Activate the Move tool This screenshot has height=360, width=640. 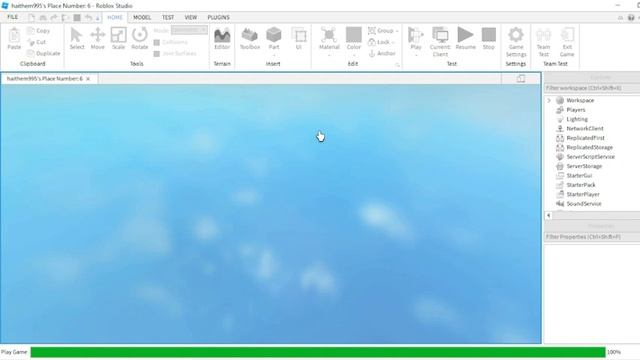coord(98,38)
